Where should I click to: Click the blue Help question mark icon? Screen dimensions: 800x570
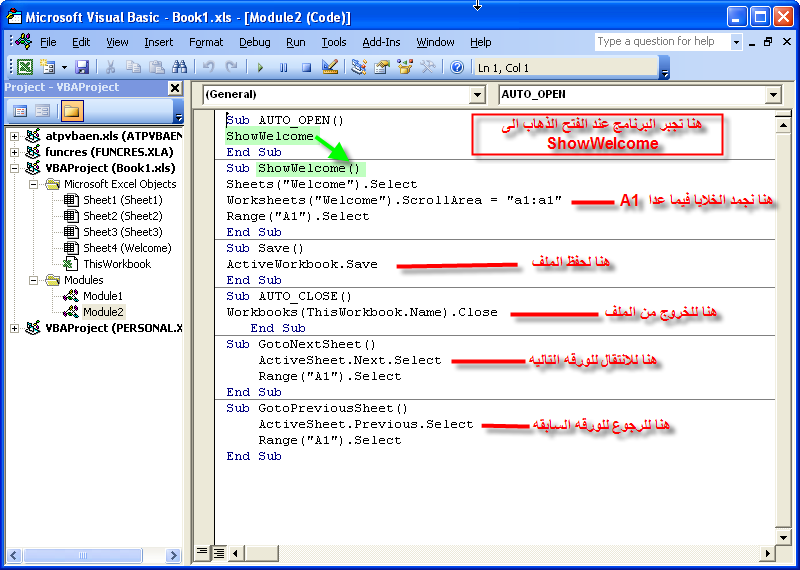(x=457, y=67)
